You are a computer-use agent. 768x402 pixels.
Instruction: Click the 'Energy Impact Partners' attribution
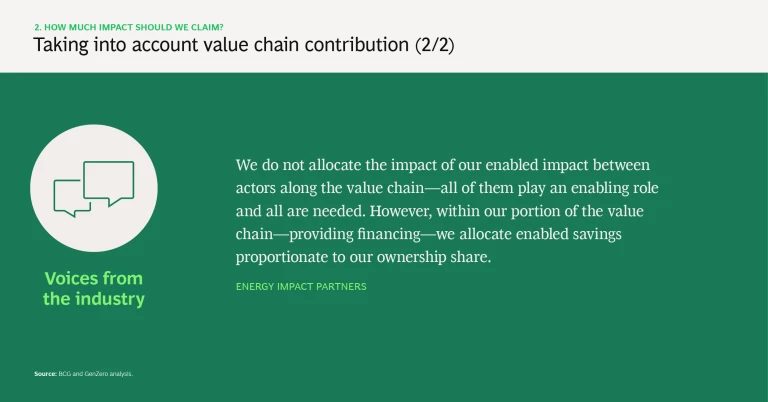click(x=301, y=287)
